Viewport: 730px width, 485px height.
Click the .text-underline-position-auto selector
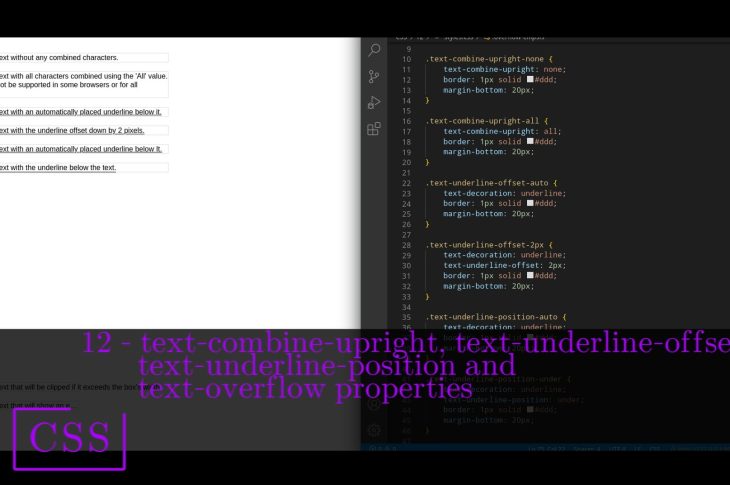[494, 316]
